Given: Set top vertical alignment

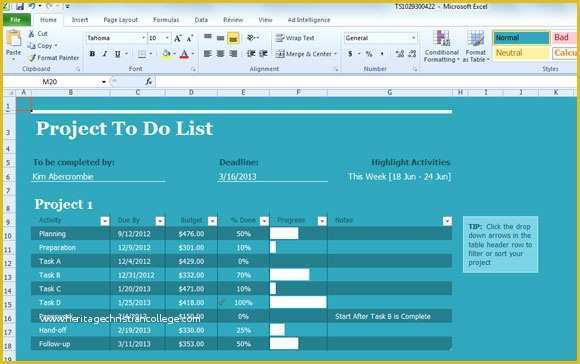Looking at the screenshot, I should tap(208, 38).
